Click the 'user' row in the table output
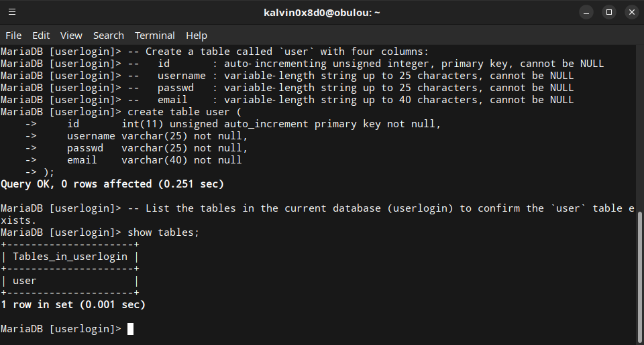The width and height of the screenshot is (644, 345). click(x=25, y=281)
